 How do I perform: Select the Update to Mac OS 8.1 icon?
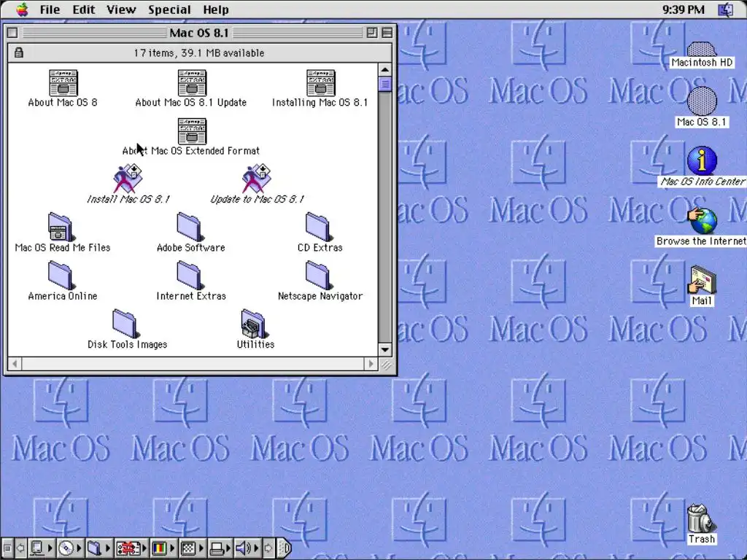tap(256, 179)
